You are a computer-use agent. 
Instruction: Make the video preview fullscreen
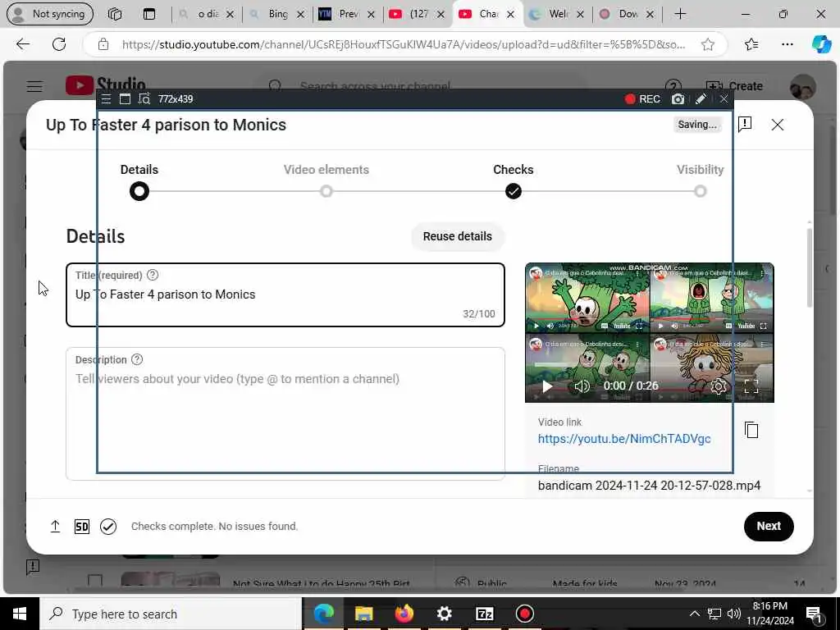[x=751, y=386]
